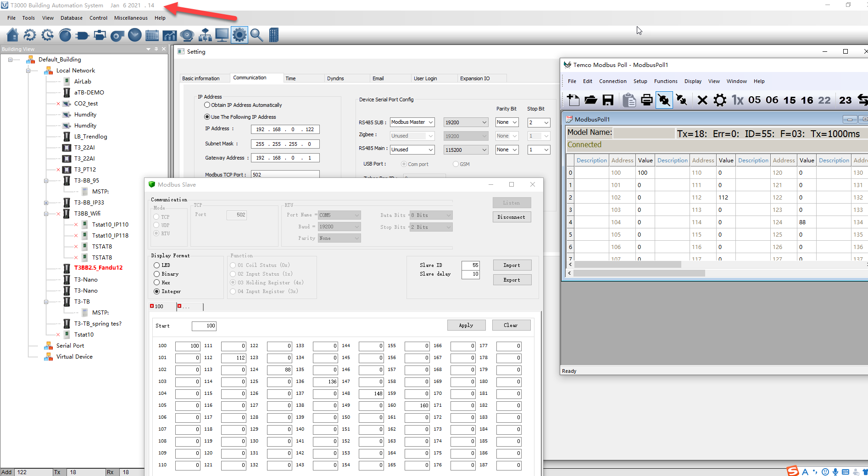Click the Disconnect button in Modbus Slave

coord(511,217)
